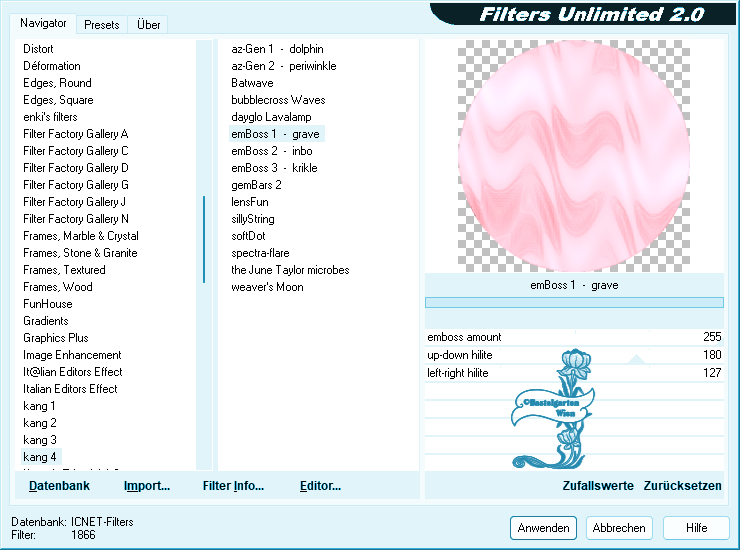Select the kang 4 category
This screenshot has height=550, width=740.
pos(40,457)
